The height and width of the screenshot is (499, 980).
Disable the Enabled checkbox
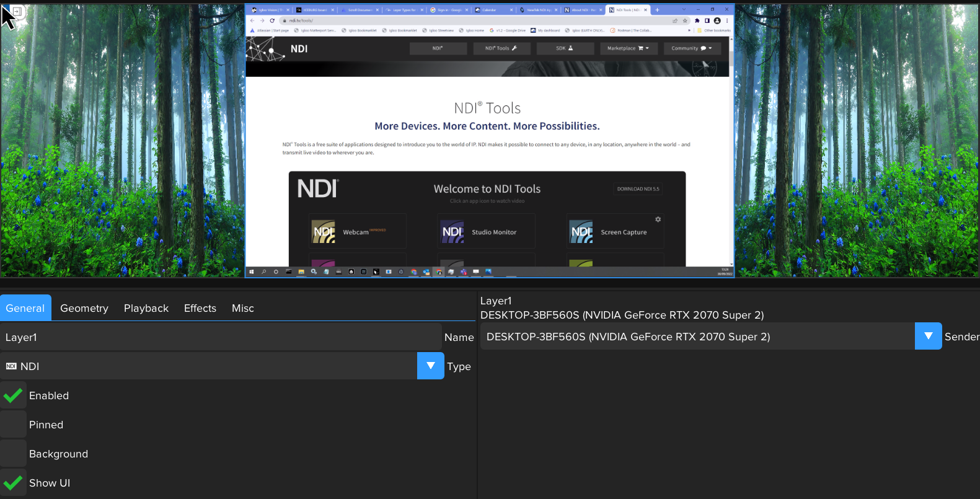[x=13, y=395]
